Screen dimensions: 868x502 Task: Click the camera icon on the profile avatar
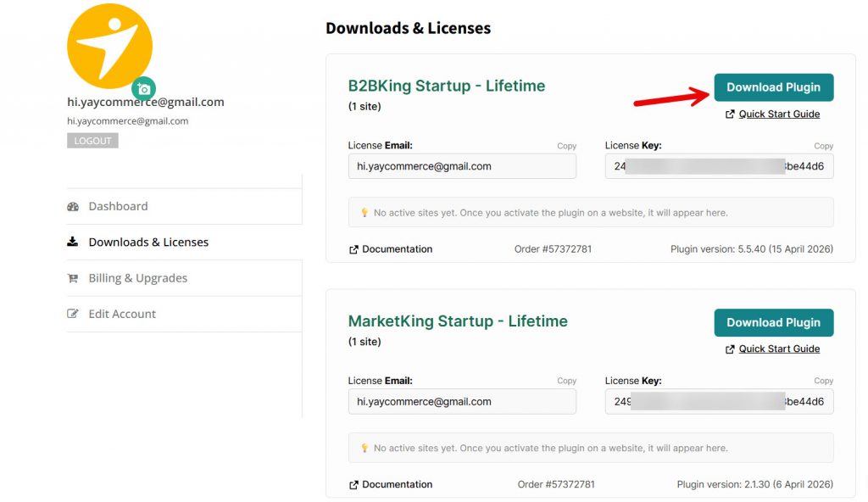click(143, 88)
